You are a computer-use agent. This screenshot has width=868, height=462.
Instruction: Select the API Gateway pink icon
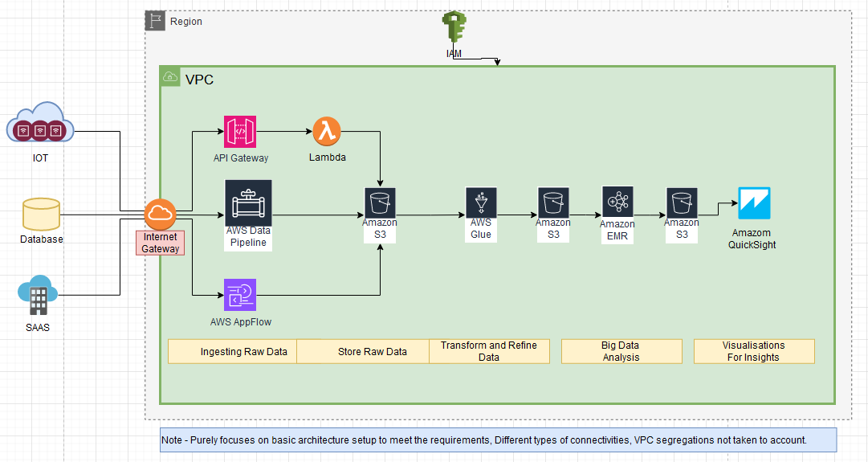tap(240, 131)
